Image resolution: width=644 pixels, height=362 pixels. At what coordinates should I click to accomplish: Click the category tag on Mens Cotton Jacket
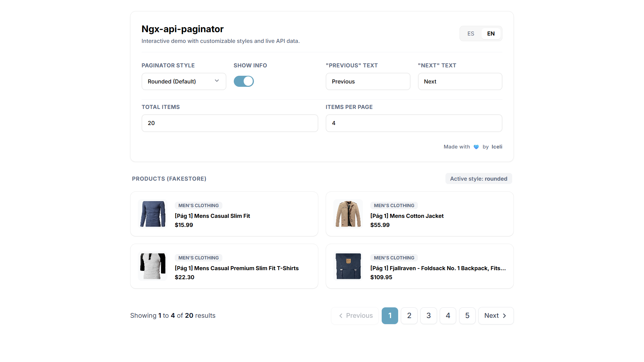pyautogui.click(x=394, y=205)
